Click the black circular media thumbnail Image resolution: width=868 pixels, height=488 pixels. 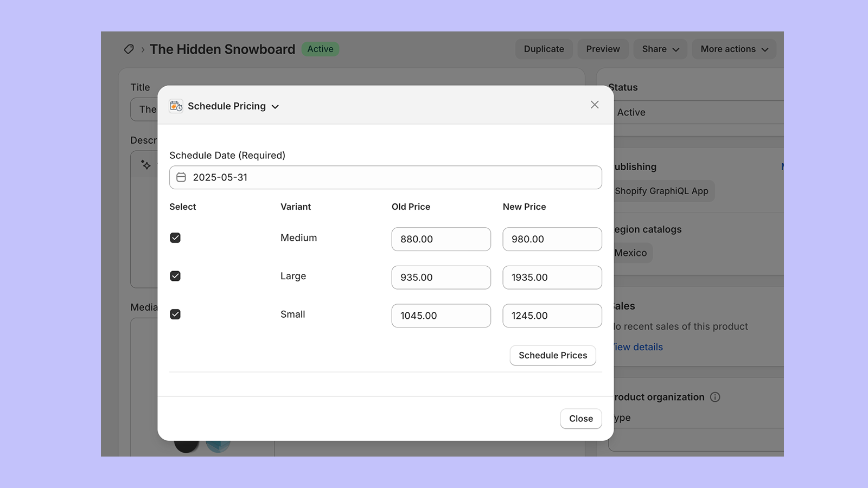point(187,446)
